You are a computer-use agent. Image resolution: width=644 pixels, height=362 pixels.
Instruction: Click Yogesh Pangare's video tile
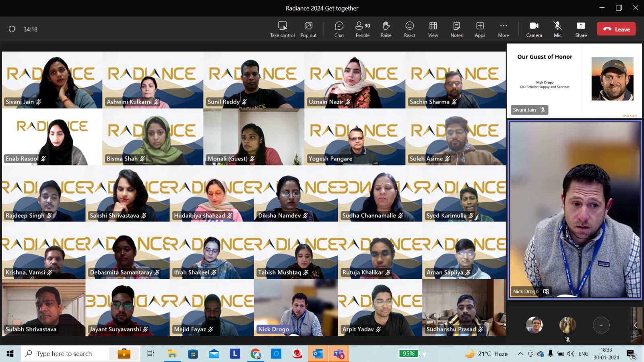click(355, 137)
